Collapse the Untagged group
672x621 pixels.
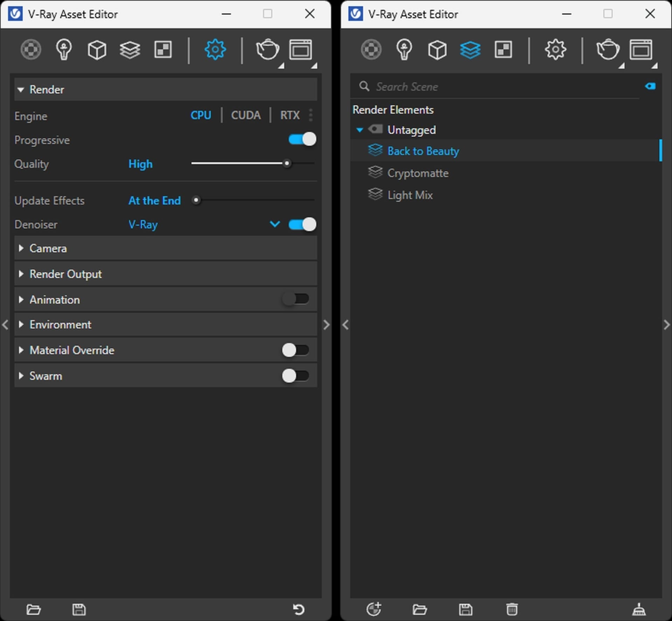(x=359, y=130)
